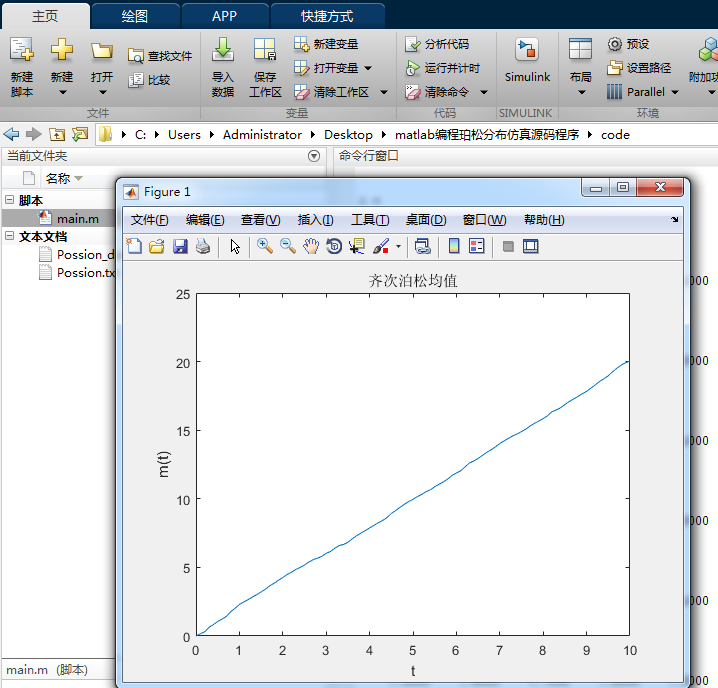Click the 齐次泊松均值 plot title

point(413,280)
